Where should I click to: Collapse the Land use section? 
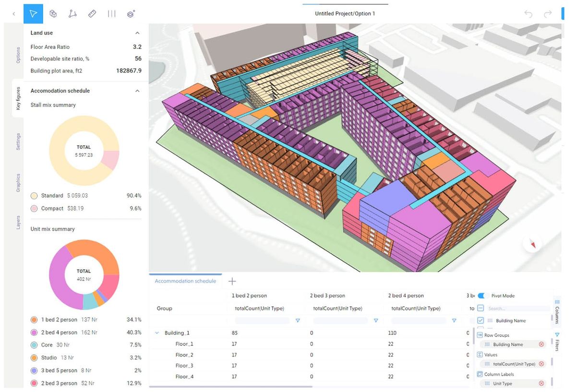pyautogui.click(x=137, y=33)
